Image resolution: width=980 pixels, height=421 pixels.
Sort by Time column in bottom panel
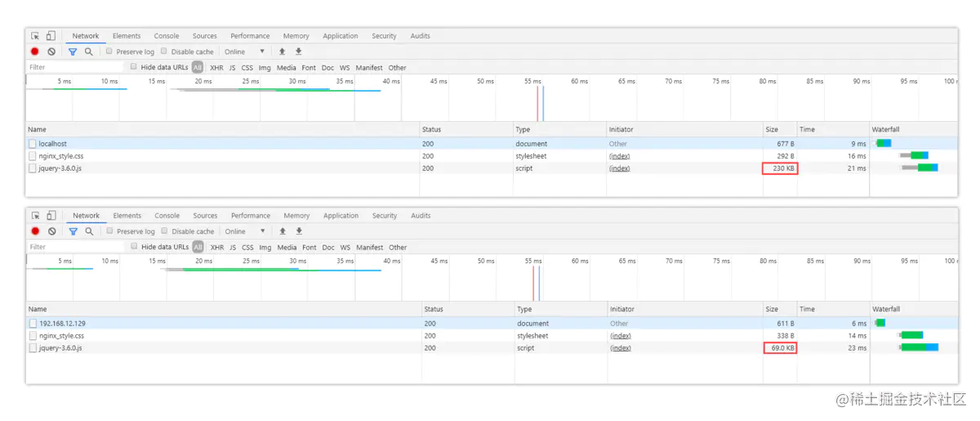click(x=833, y=309)
